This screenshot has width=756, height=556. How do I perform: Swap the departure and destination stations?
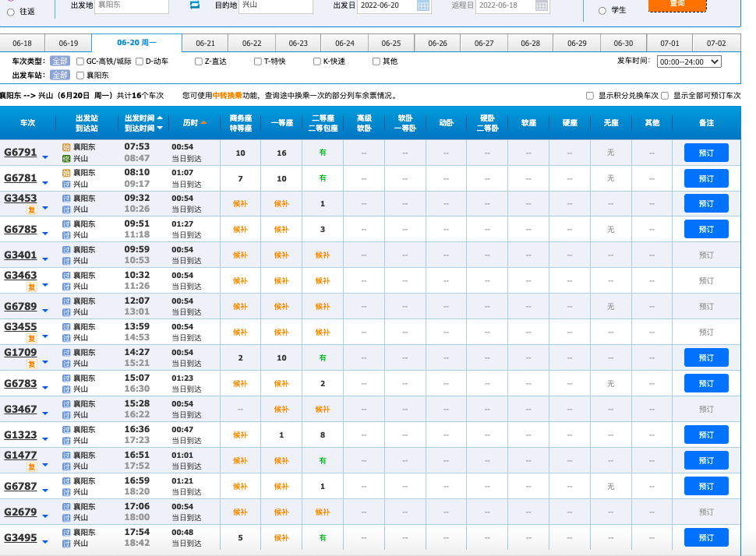point(195,5)
